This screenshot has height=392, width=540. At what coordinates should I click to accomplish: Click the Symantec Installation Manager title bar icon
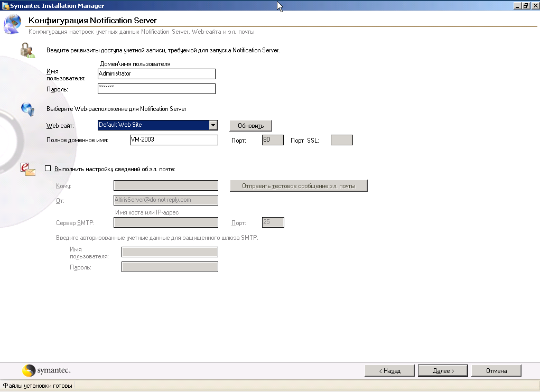coord(5,5)
